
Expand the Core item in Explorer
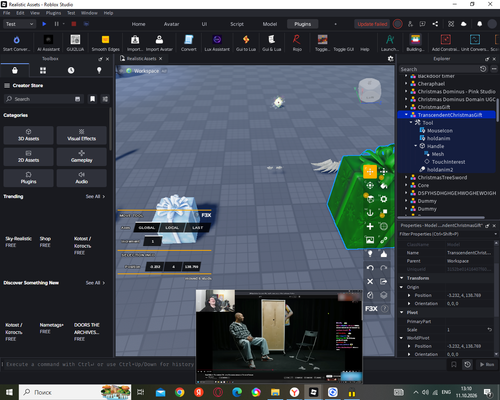[406, 185]
